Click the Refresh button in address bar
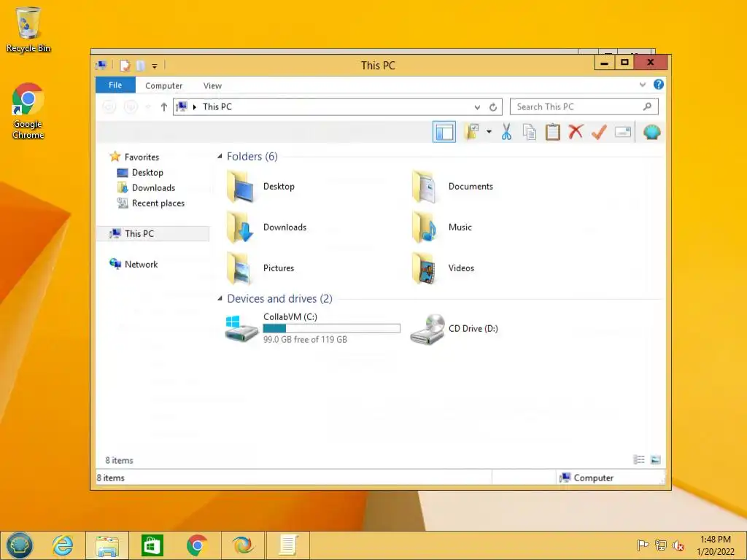Image resolution: width=747 pixels, height=560 pixels. tap(493, 107)
